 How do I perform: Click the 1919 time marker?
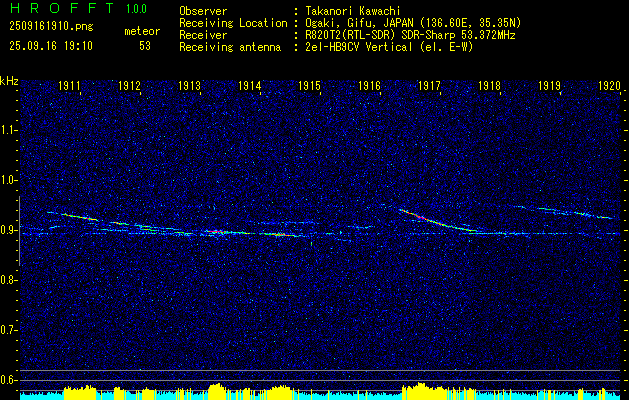click(550, 85)
